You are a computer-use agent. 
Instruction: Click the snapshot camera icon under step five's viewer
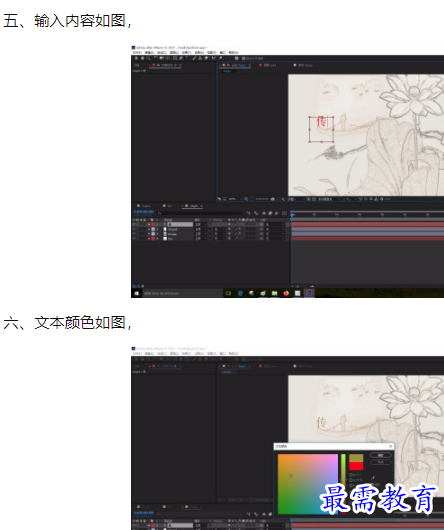click(x=273, y=199)
